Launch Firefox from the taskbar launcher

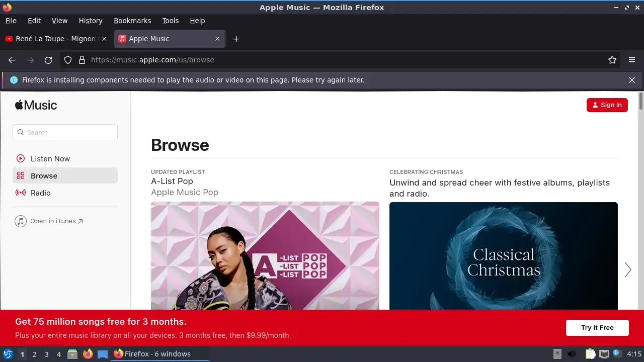(88, 354)
